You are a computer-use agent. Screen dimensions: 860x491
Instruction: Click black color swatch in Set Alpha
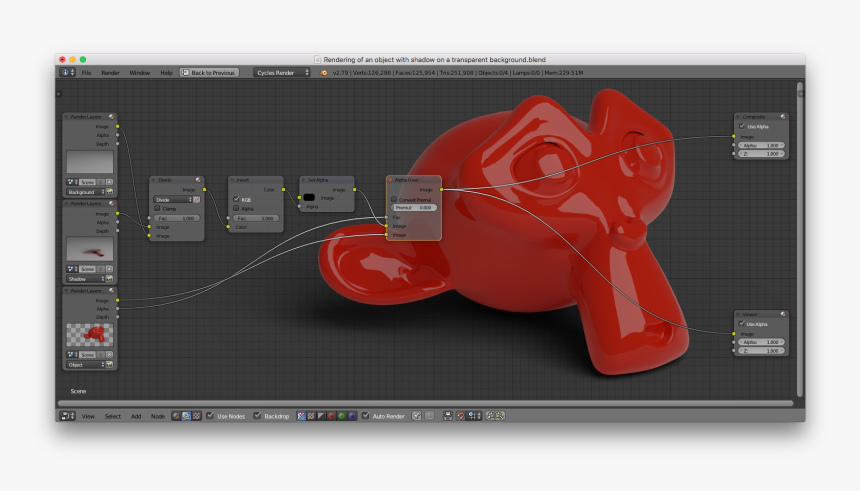click(309, 197)
